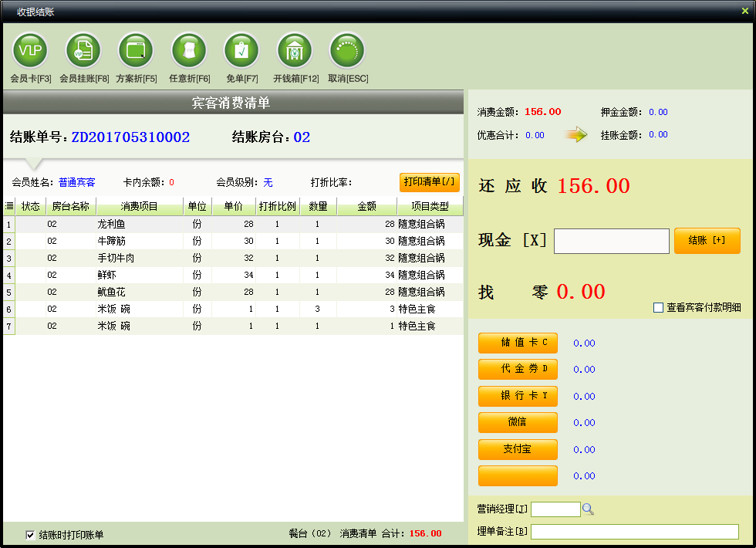
Task: Select the 鲜虾 row
Action: (233, 275)
